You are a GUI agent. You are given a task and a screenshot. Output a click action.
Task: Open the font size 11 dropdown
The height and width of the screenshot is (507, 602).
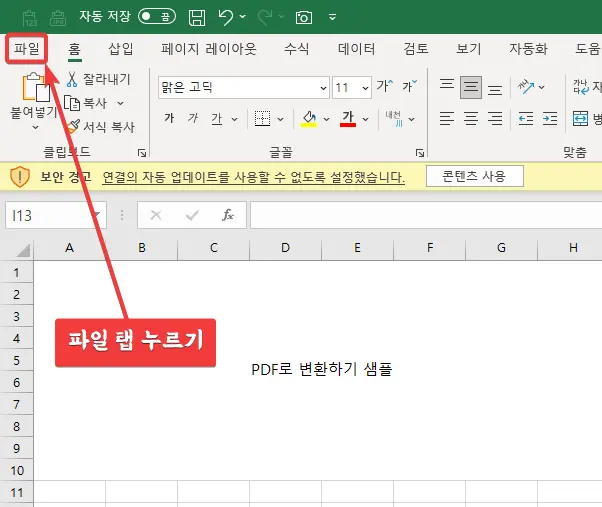[365, 88]
